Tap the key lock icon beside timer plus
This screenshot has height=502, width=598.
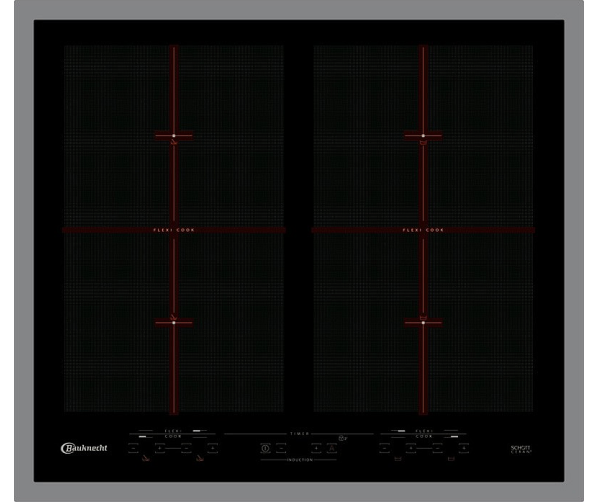coord(332,448)
